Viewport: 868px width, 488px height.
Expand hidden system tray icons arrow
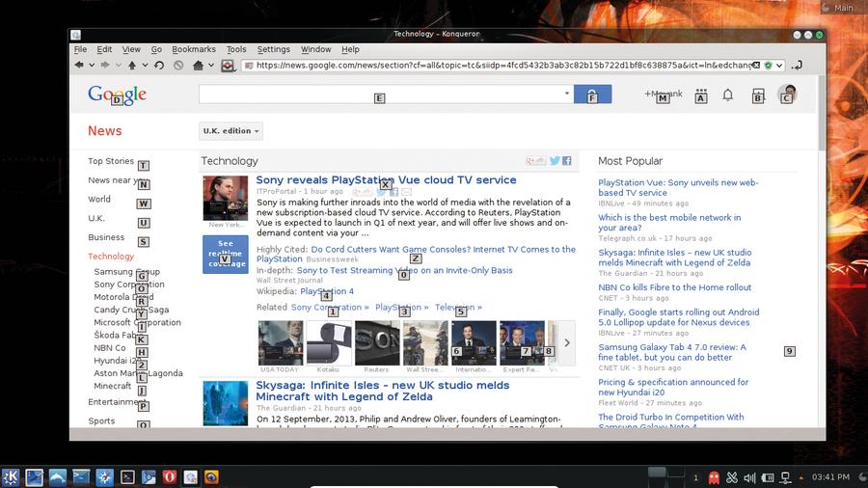pyautogui.click(x=801, y=477)
